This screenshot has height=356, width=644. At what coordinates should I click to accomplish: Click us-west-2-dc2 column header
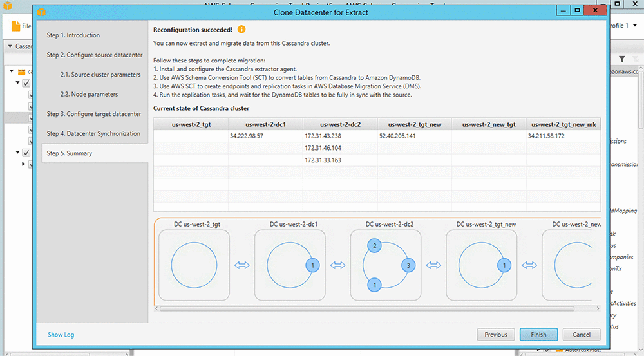[x=340, y=124]
